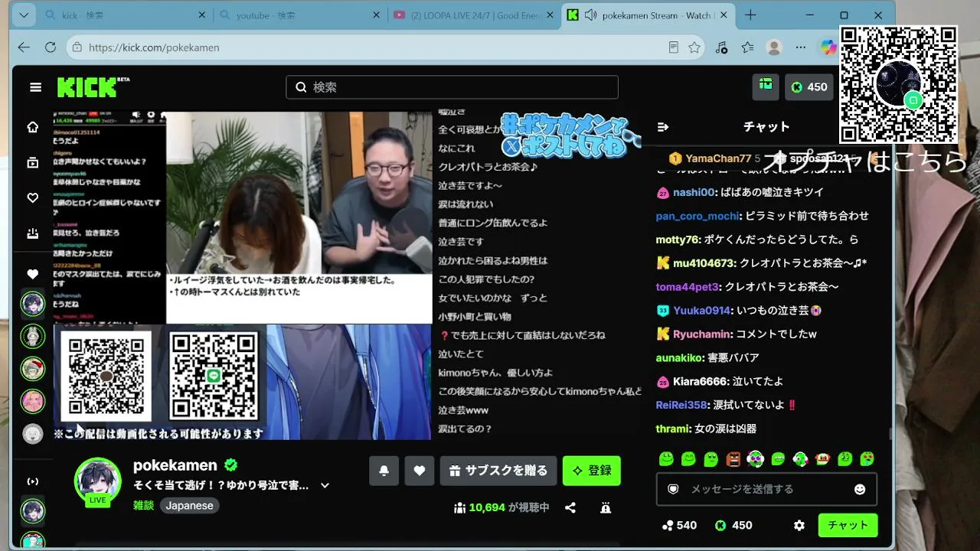View site information lock icon
The image size is (980, 551).
(76, 47)
